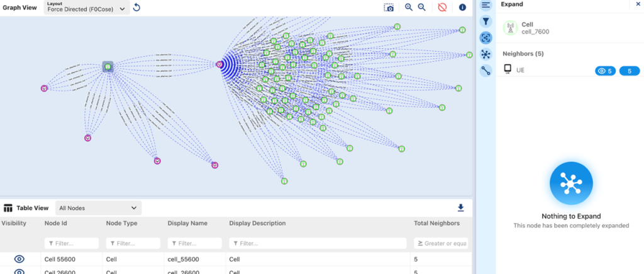Screen dimensions: 644x274
Task: Focus the Node Type filter field
Action: click(133, 244)
